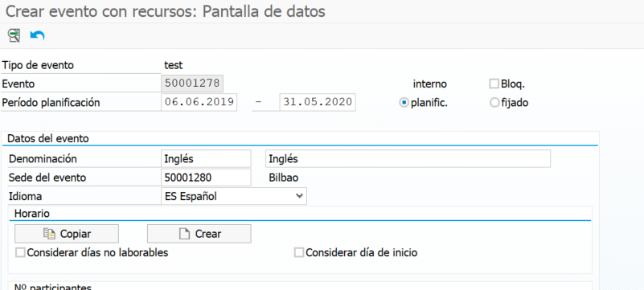Click the Bilbao location text
The height and width of the screenshot is (290, 644).
pyautogui.click(x=283, y=178)
